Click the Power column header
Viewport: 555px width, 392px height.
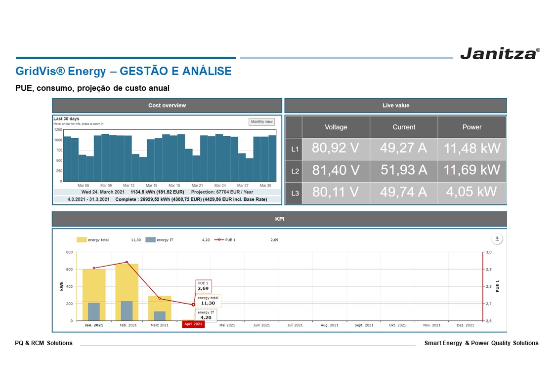tap(472, 127)
